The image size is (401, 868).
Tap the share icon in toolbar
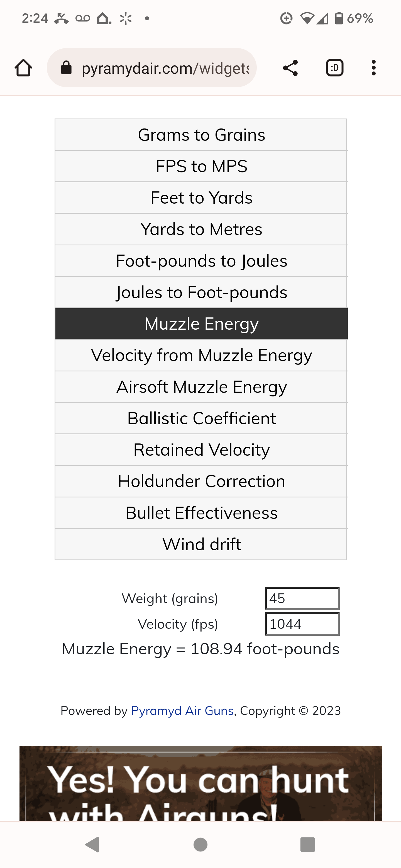point(290,68)
